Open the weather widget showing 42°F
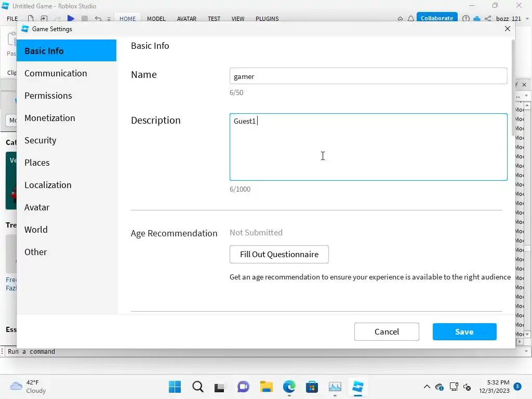The height and width of the screenshot is (399, 532). point(28,387)
